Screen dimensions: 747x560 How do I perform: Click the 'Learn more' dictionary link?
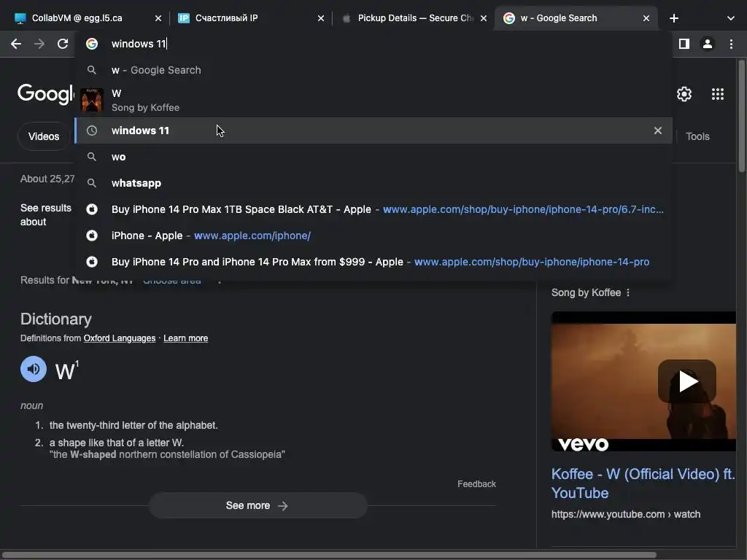click(186, 338)
